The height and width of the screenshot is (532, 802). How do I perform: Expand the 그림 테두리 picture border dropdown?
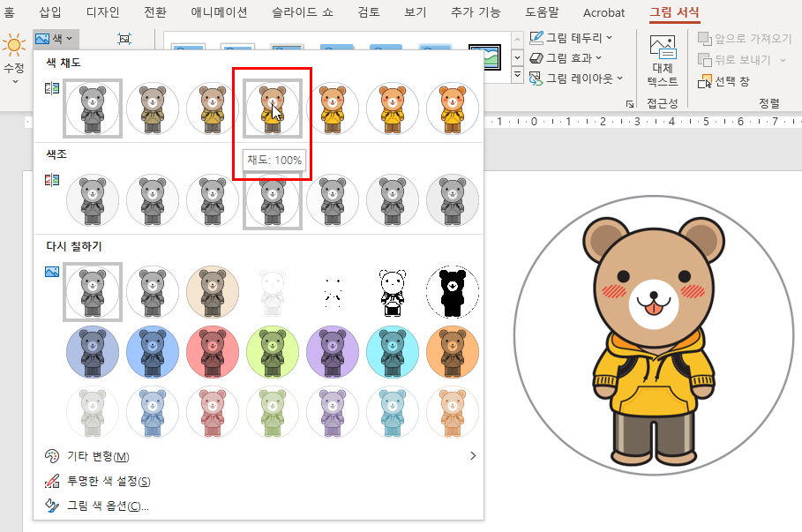coord(582,38)
